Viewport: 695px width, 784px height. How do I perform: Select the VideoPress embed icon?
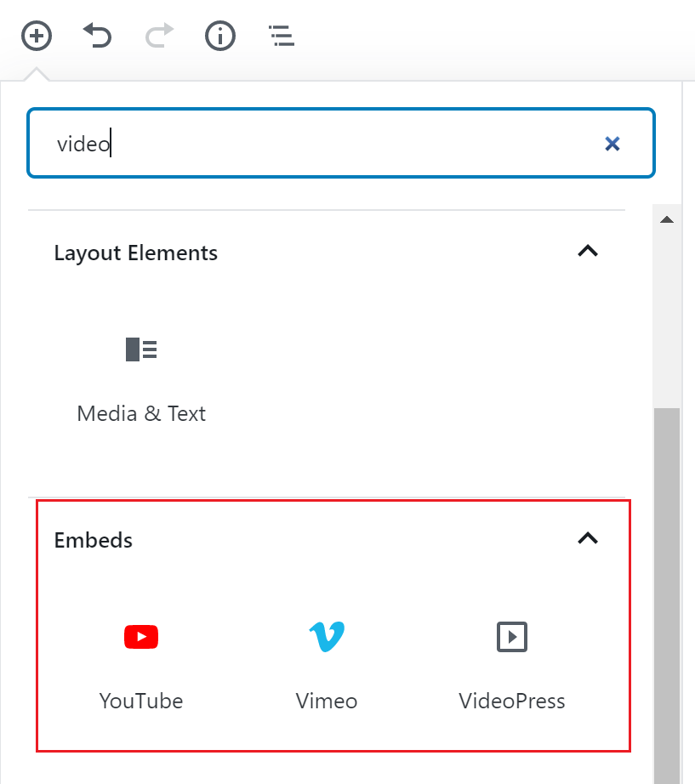point(512,637)
